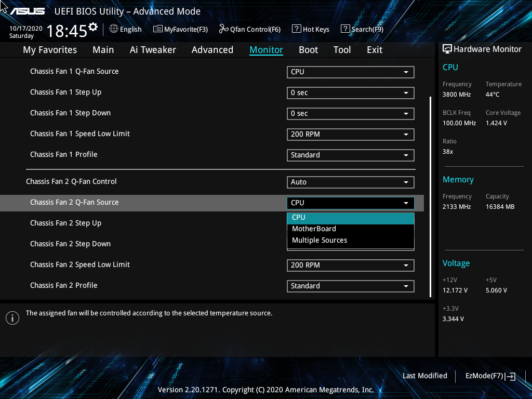Click the info circle icon
This screenshot has height=399, width=532.
[12, 318]
